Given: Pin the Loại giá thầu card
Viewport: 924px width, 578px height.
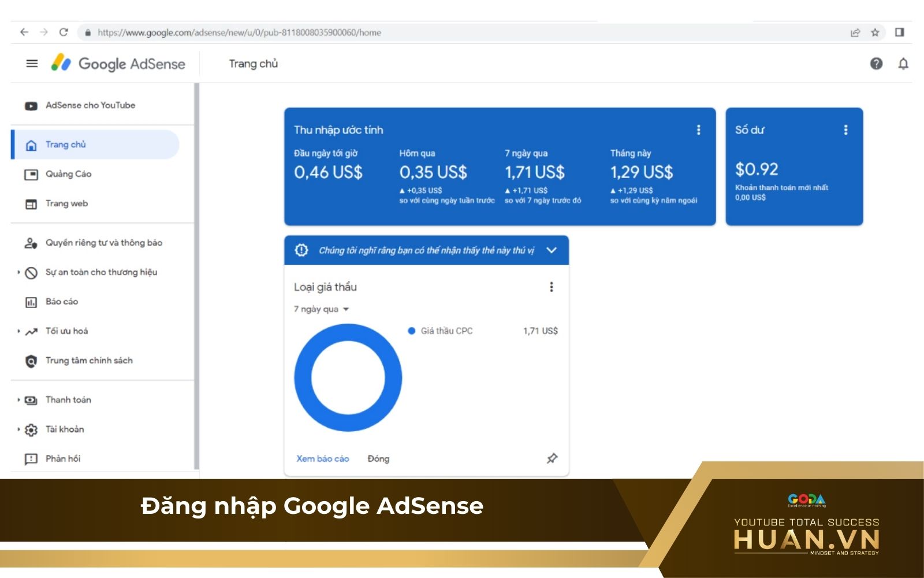Looking at the screenshot, I should (x=552, y=458).
